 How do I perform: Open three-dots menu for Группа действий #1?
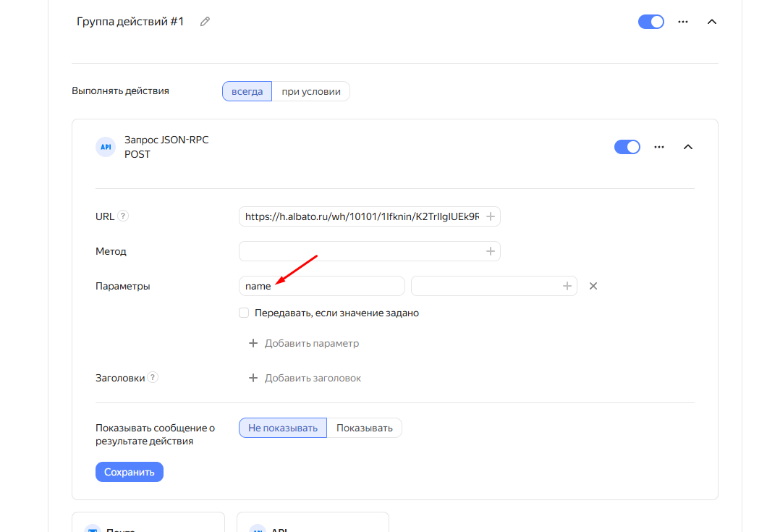pyautogui.click(x=682, y=22)
